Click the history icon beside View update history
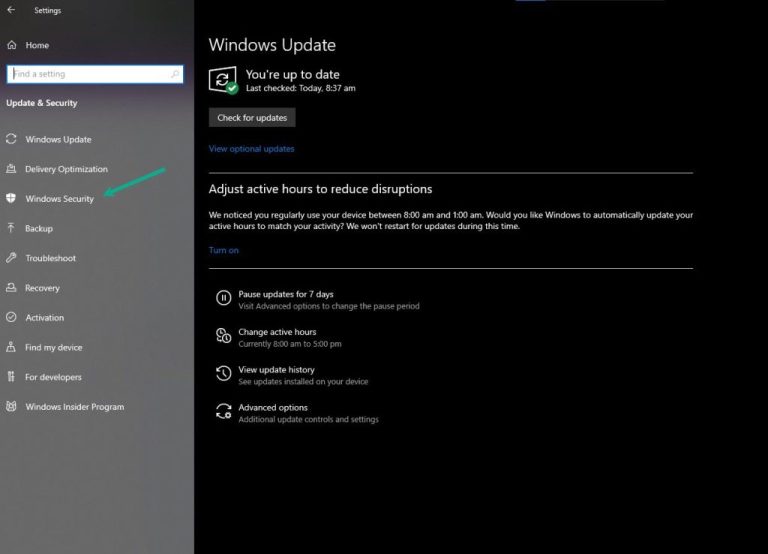The image size is (768, 554). click(224, 373)
